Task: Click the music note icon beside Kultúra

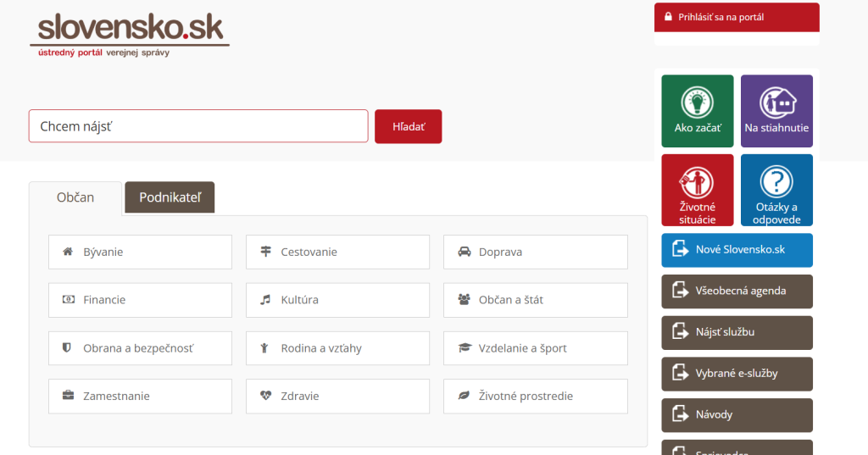Action: [x=265, y=300]
